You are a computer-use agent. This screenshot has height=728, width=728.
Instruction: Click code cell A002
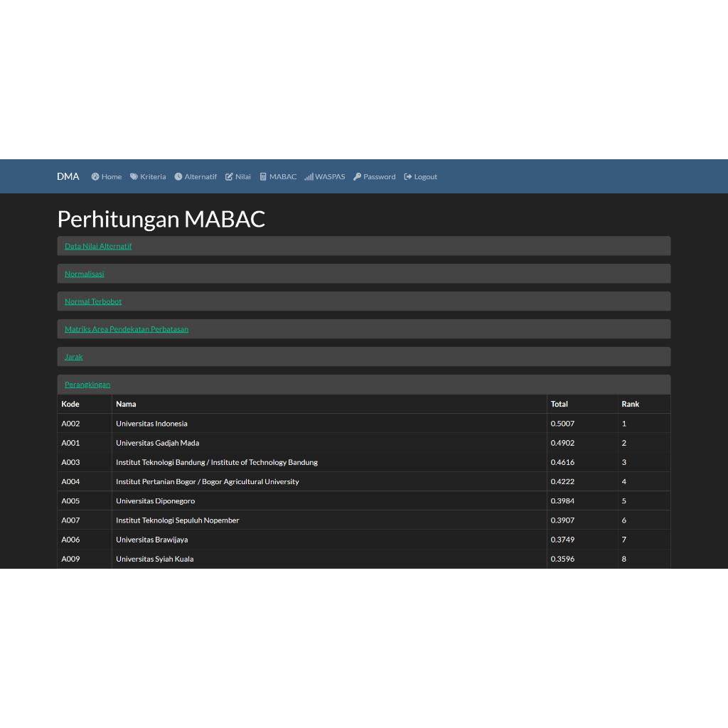85,424
